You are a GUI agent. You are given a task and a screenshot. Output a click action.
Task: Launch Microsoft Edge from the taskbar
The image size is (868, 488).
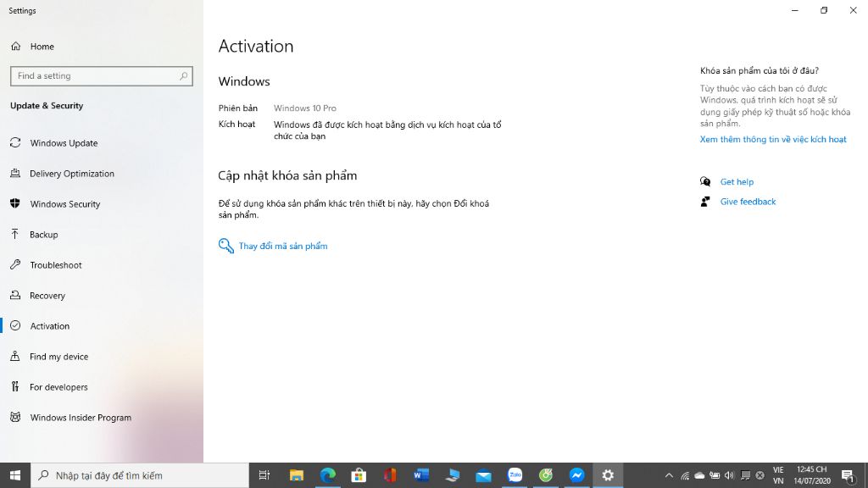327,475
